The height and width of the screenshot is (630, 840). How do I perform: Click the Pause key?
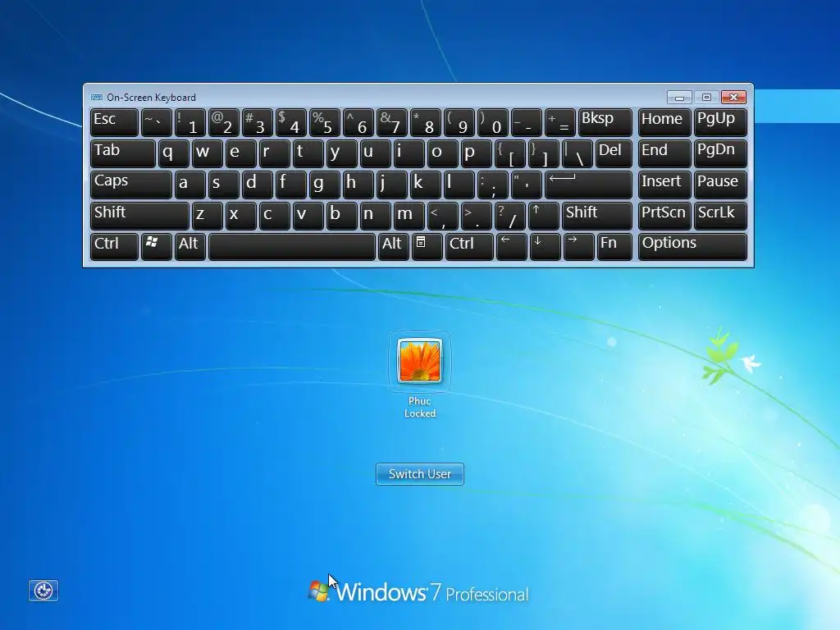720,185
